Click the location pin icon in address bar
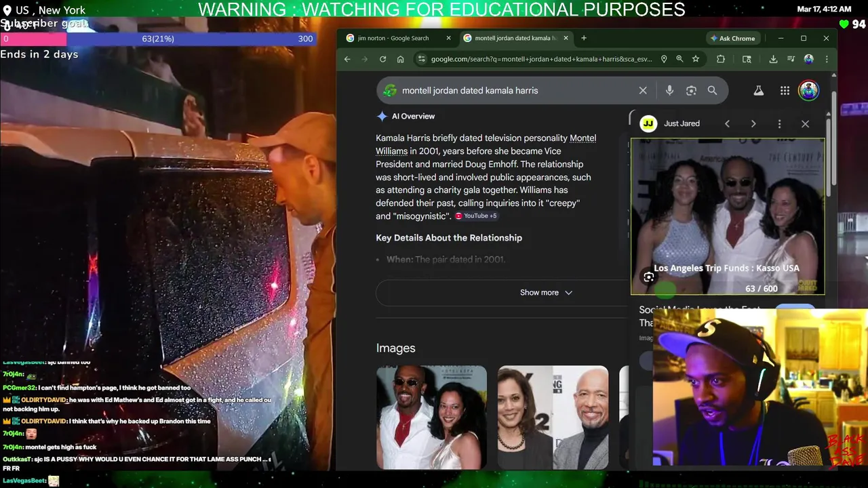Viewport: 868px width, 488px height. [664, 59]
